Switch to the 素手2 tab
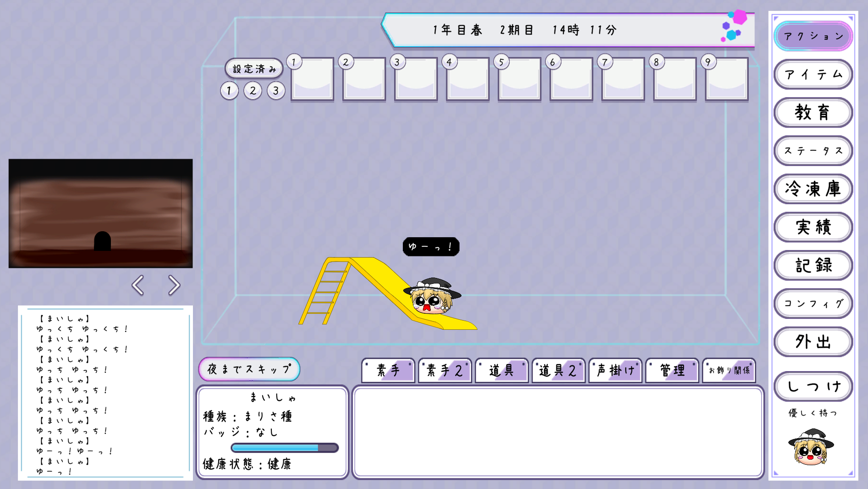 [445, 370]
